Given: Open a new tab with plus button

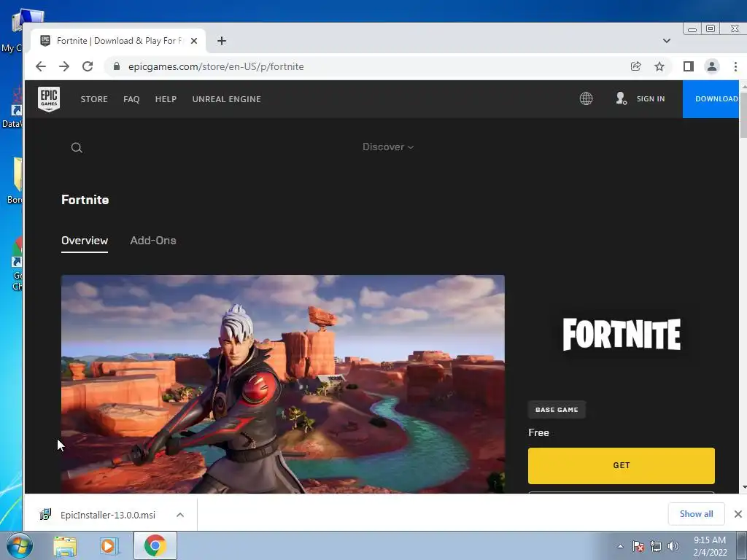Looking at the screenshot, I should coord(222,41).
